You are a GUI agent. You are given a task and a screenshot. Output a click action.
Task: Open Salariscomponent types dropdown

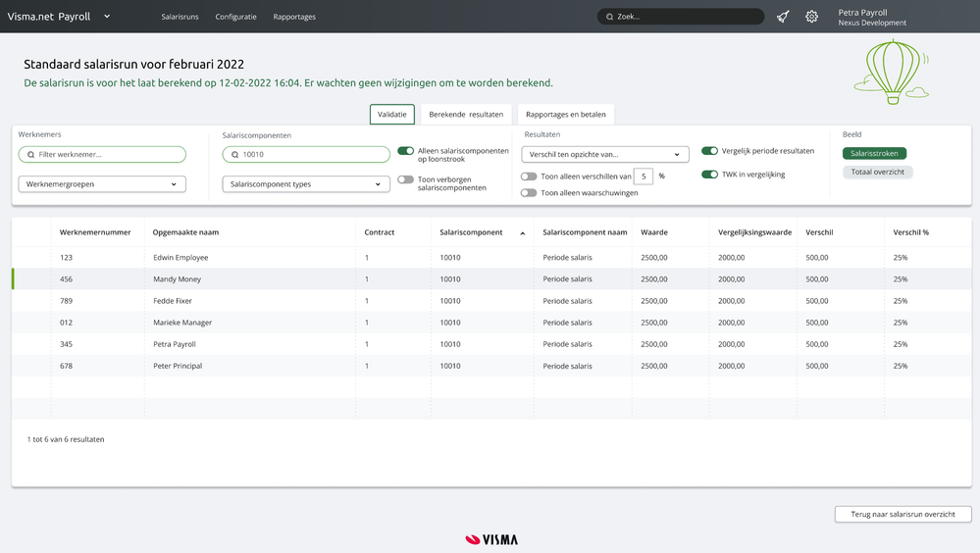point(306,184)
